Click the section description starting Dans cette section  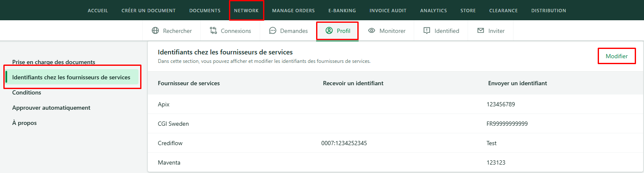point(264,61)
